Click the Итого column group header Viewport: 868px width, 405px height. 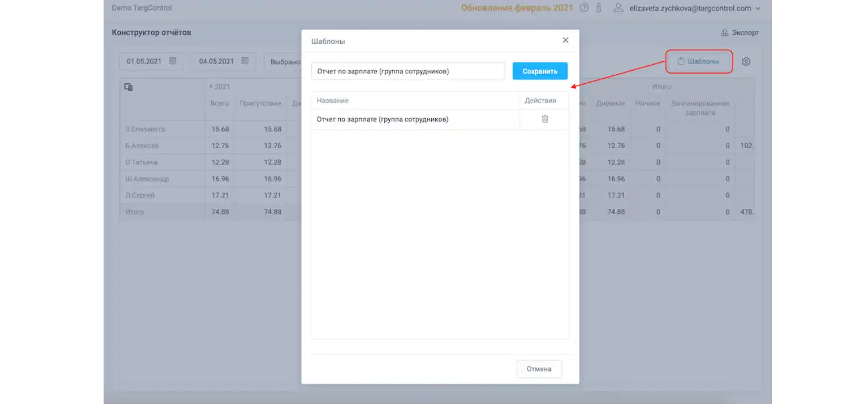661,87
